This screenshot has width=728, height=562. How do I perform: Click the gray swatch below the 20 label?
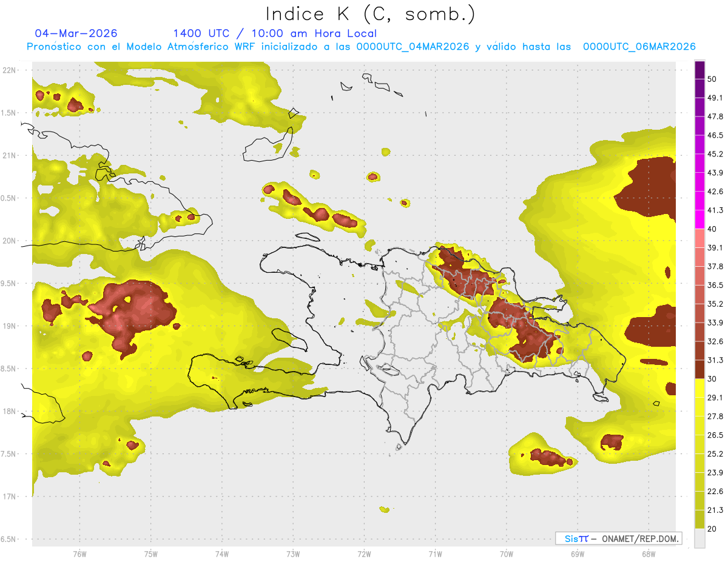[x=699, y=538]
